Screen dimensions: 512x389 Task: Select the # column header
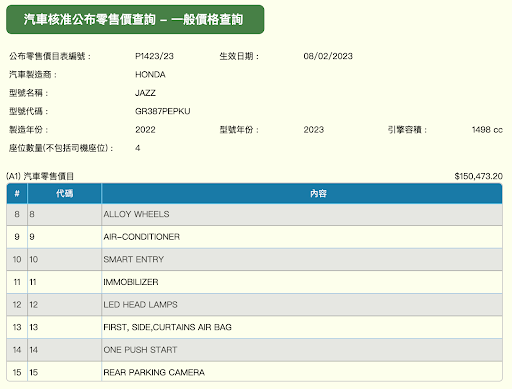tap(17, 193)
